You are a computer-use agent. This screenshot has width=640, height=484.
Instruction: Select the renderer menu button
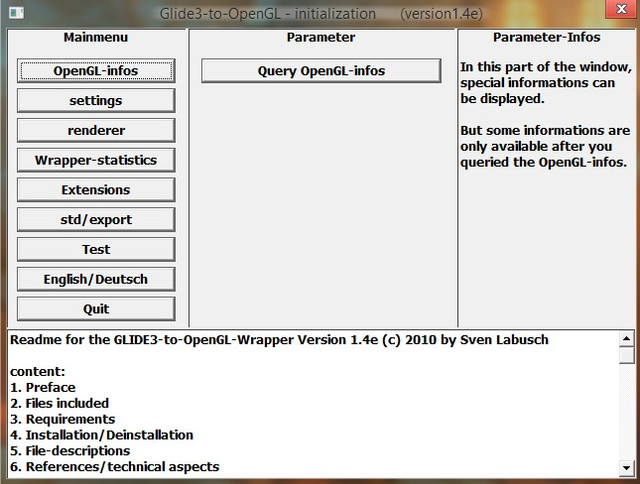[x=96, y=130]
